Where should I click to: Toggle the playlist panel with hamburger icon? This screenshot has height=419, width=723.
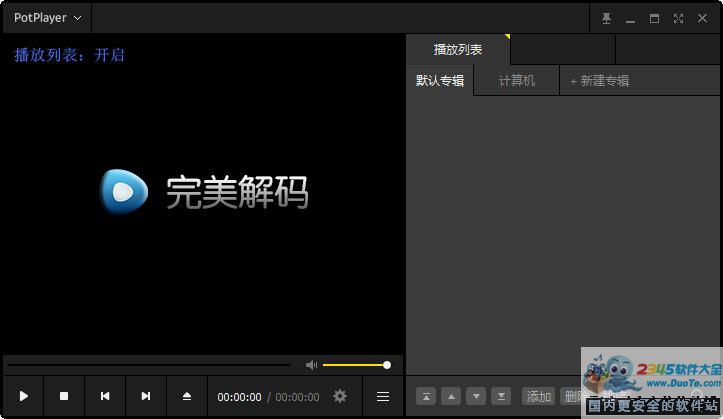point(383,396)
